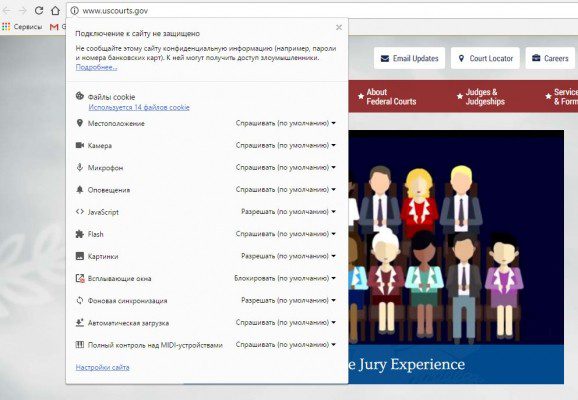Open Judges & Judgeships menu item
This screenshot has width=578, height=400.
point(481,97)
